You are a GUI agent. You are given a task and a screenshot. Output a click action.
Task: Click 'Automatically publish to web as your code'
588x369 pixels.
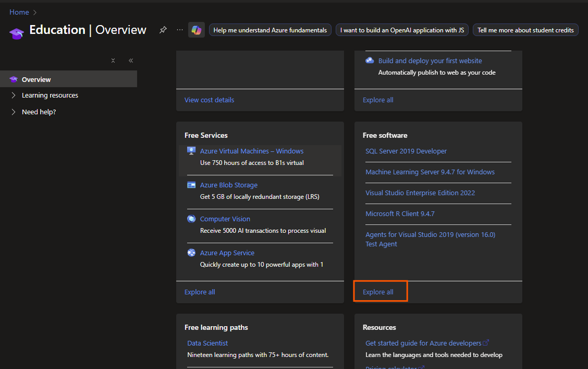coord(437,73)
